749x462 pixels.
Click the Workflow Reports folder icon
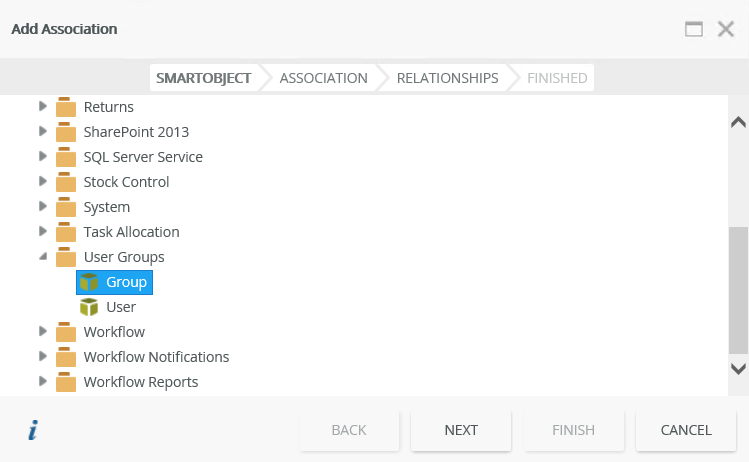(66, 382)
